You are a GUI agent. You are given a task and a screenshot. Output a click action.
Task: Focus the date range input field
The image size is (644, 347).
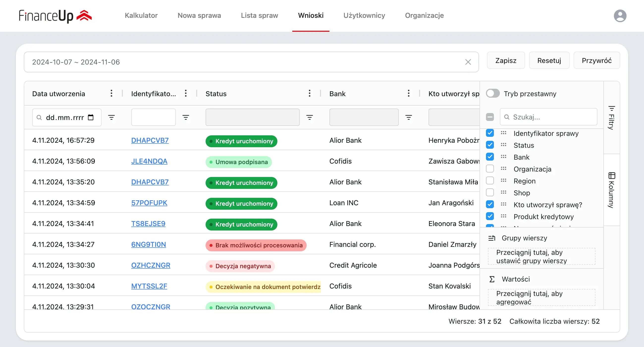251,62
